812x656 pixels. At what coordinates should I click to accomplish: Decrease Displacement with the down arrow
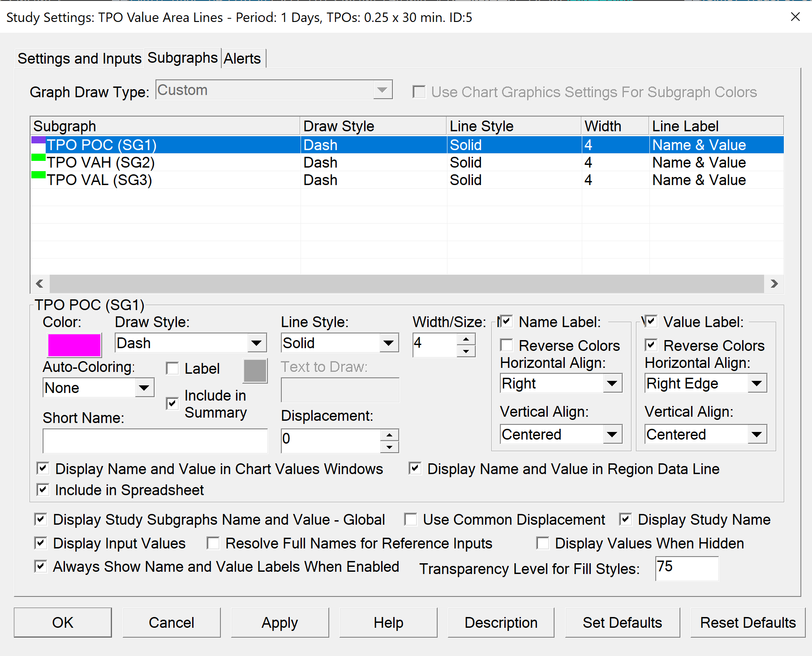coord(389,447)
